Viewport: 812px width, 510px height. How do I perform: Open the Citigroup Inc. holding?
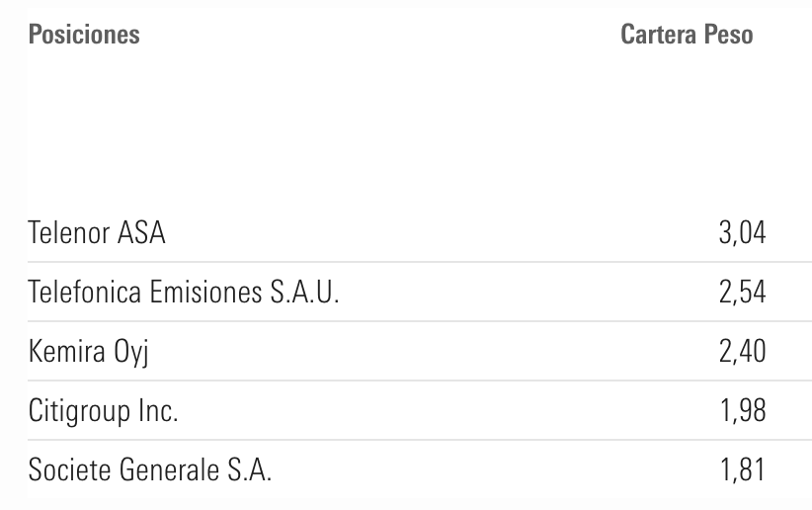coord(104,411)
